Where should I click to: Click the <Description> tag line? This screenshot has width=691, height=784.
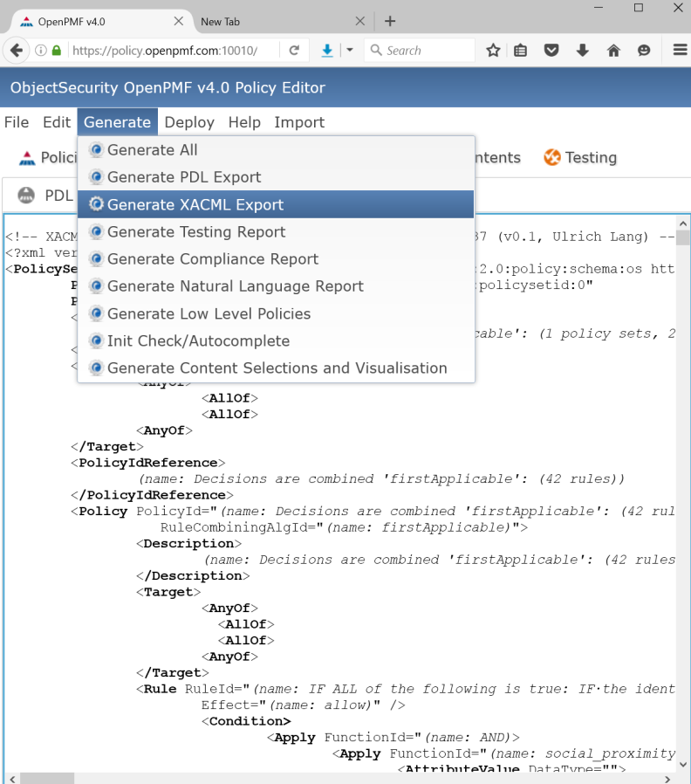188,544
